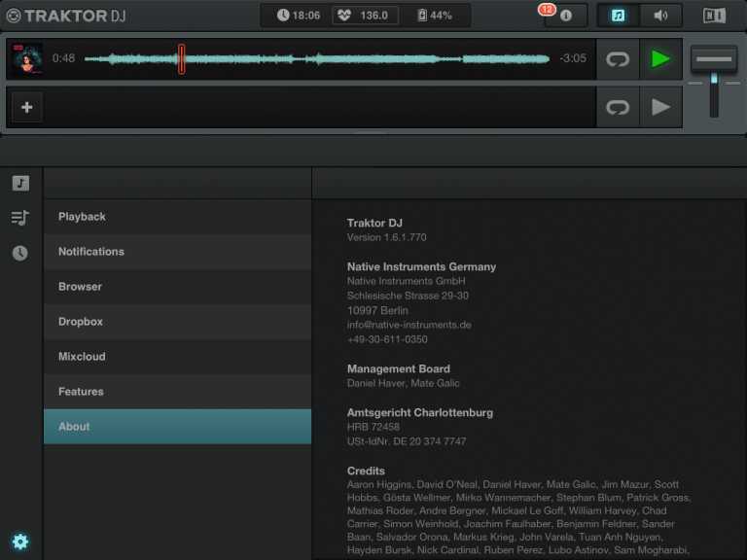This screenshot has width=747, height=560.
Task: Open the playlists sidebar icon
Action: point(20,218)
